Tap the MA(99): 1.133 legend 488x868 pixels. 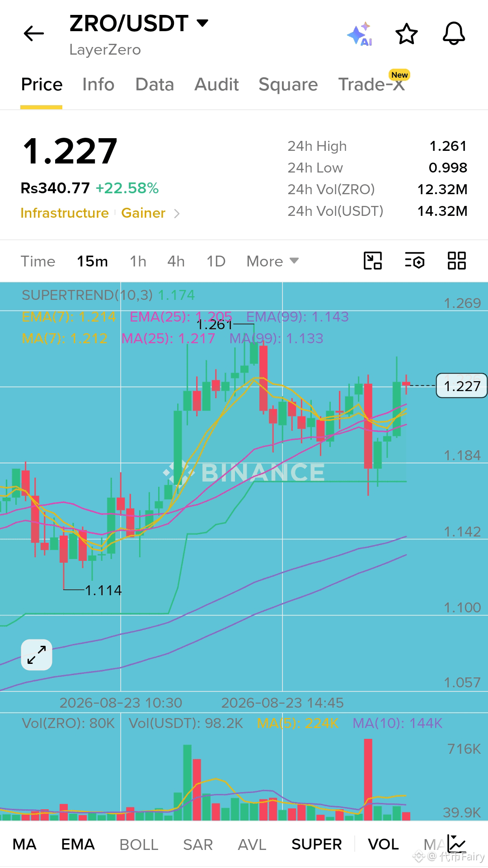click(x=277, y=338)
